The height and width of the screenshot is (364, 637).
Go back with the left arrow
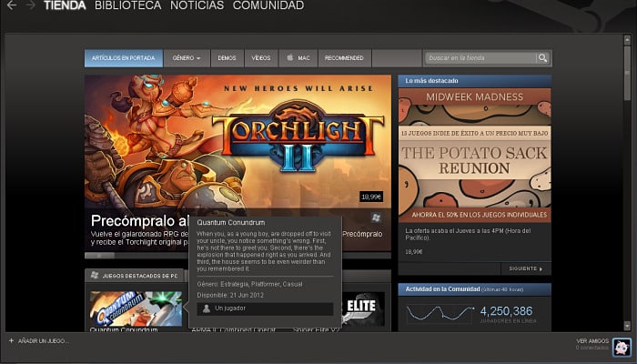tap(11, 5)
